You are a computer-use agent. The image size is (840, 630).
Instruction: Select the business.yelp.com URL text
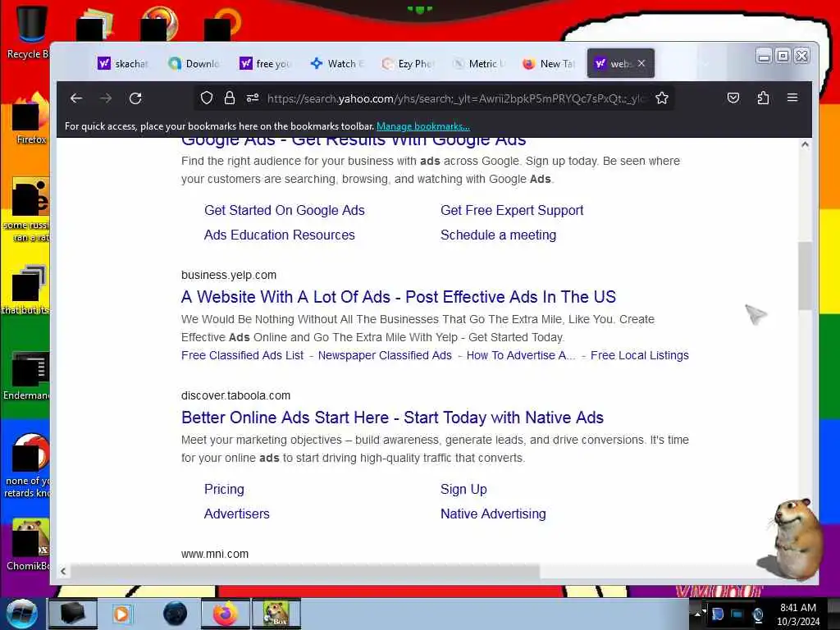(229, 275)
